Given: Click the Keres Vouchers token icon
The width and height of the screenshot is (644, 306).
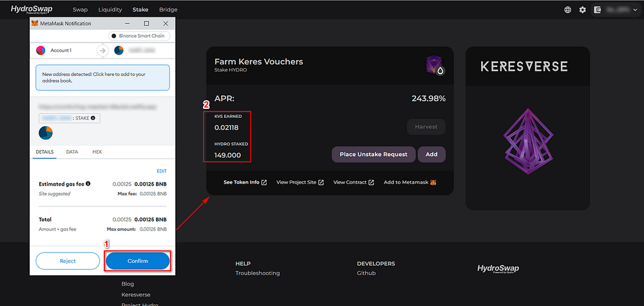Looking at the screenshot, I should (435, 65).
